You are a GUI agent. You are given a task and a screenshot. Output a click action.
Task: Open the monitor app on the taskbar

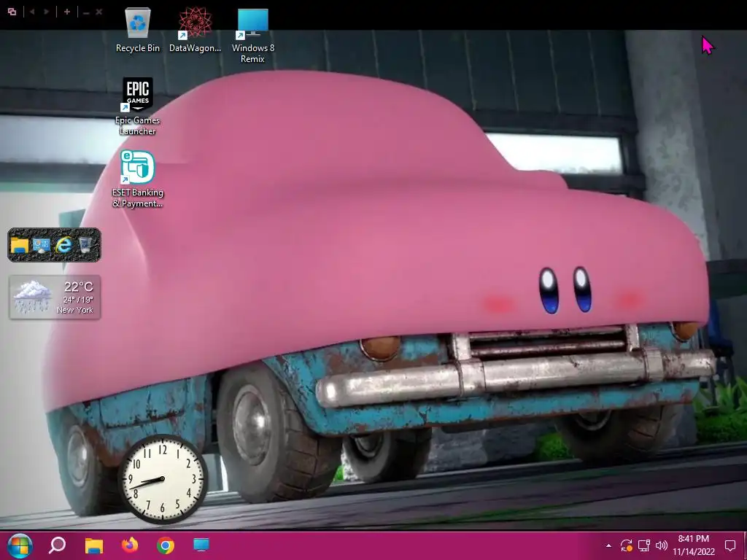coord(201,545)
